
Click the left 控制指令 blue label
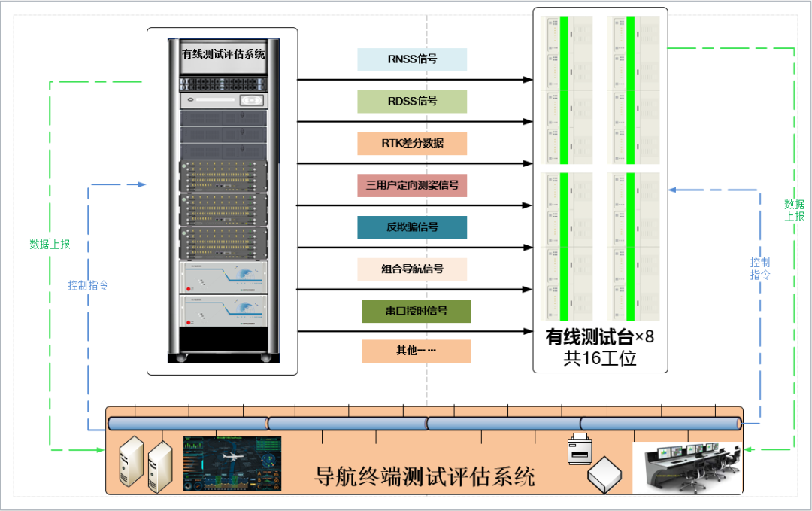[88, 285]
